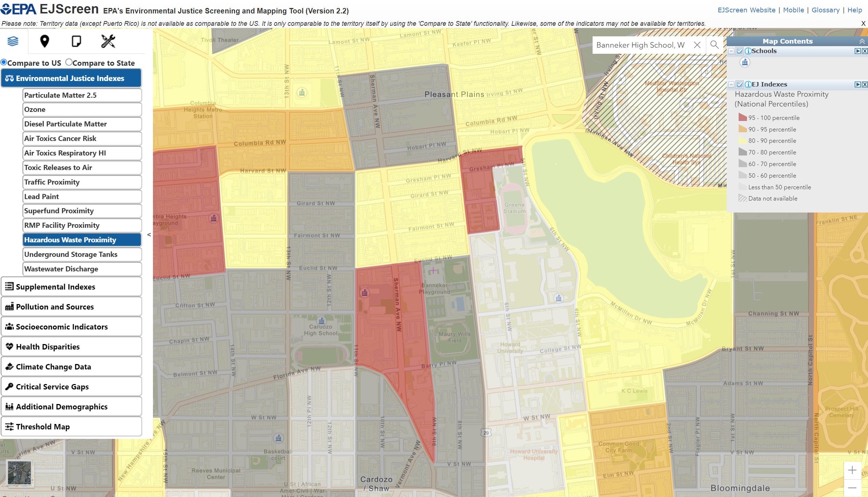Open the Mobile link
868x497 pixels.
click(x=794, y=10)
